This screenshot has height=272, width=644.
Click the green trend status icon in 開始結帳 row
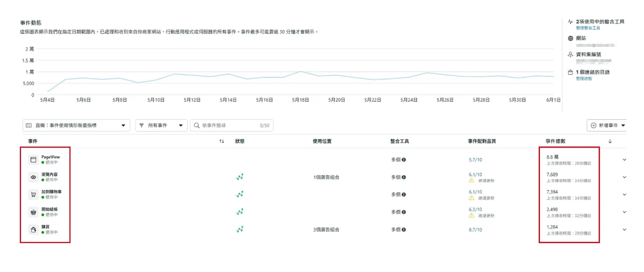(240, 212)
